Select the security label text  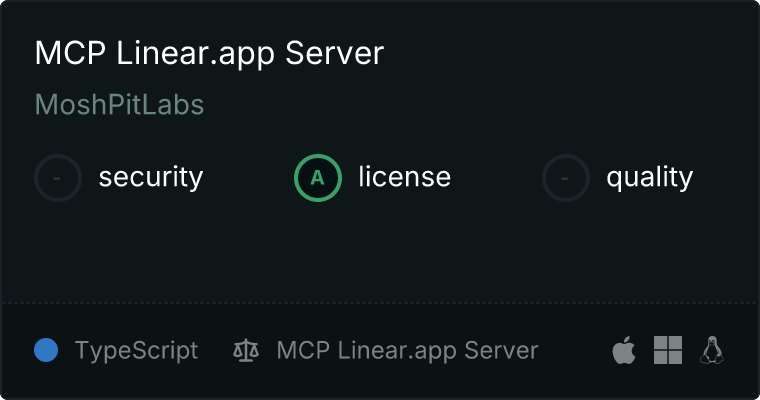150,178
